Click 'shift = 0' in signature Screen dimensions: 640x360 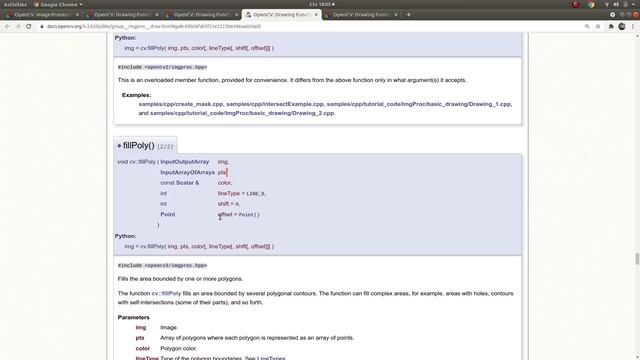coord(229,204)
